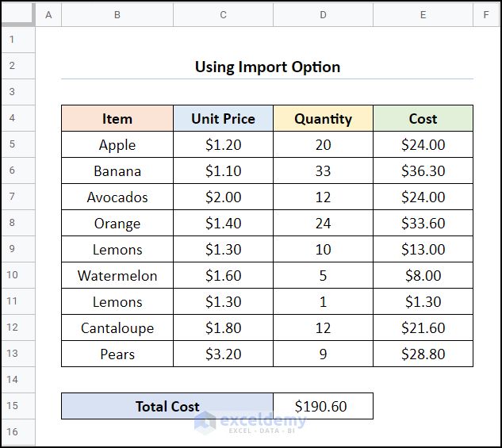Click the $3.20 unit price for Pears
This screenshot has width=502, height=448.
(223, 354)
